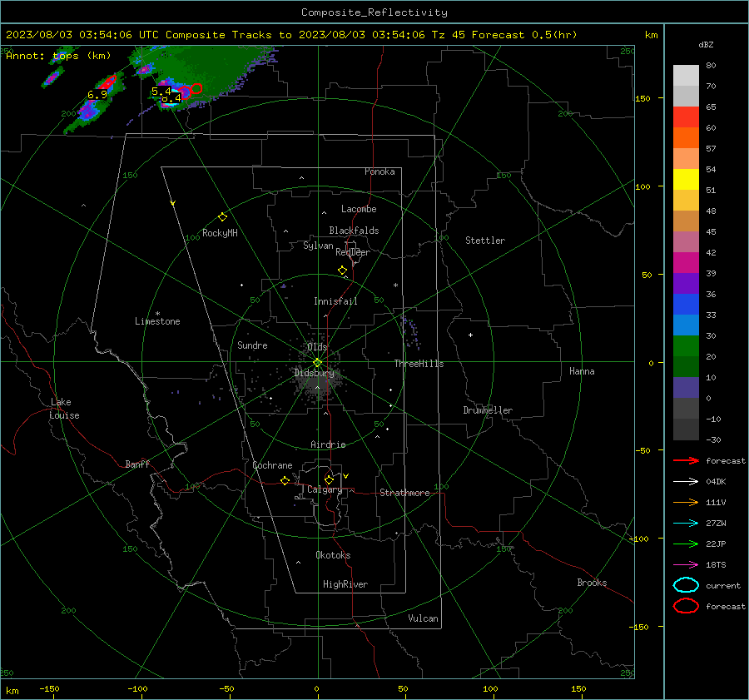The image size is (749, 700).
Task: Click the yellow diamond marker above Calgary
Action: (x=329, y=479)
